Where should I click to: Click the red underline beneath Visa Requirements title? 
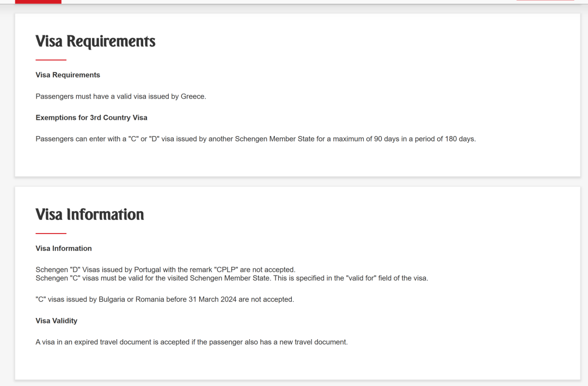click(51, 60)
